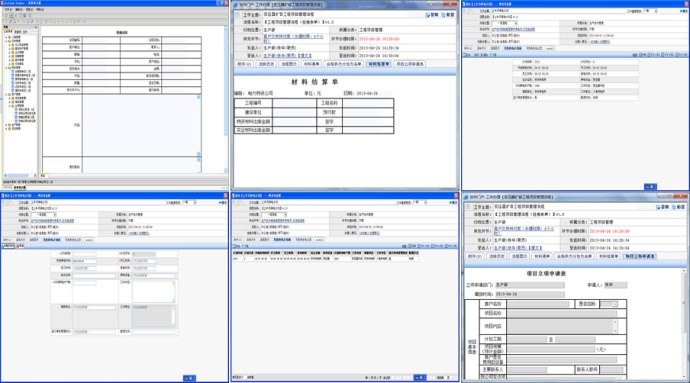Screen dimensions: 690x383
Task: Click the 建设单位 value cell in 材料结算单 table
Action: (294, 112)
